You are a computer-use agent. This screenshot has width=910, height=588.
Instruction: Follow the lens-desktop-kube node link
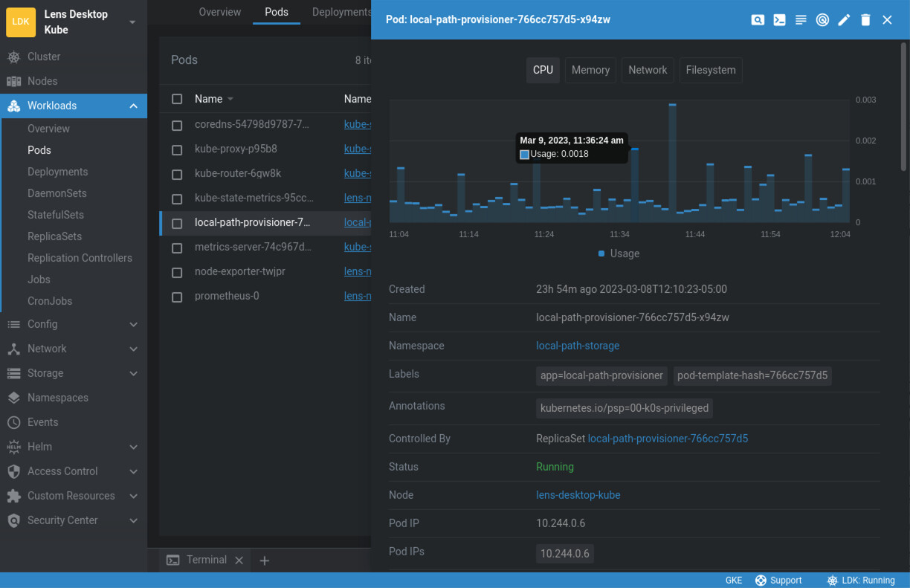pos(578,495)
